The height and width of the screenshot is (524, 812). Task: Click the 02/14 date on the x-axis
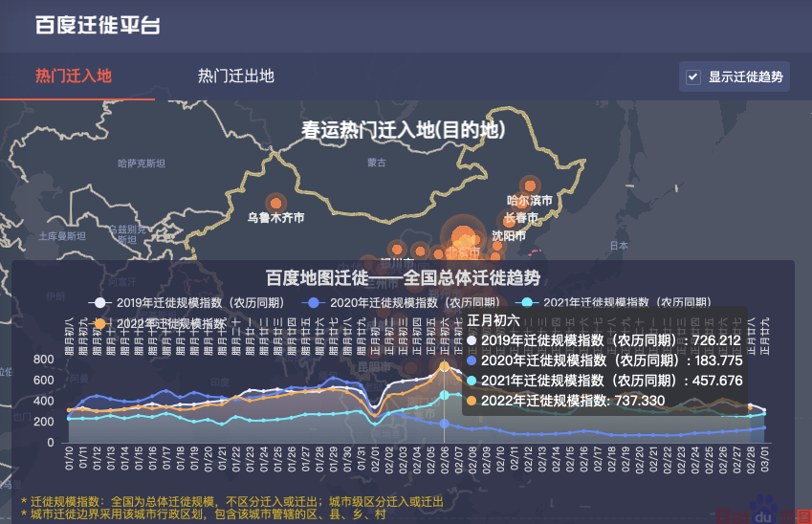coord(556,458)
